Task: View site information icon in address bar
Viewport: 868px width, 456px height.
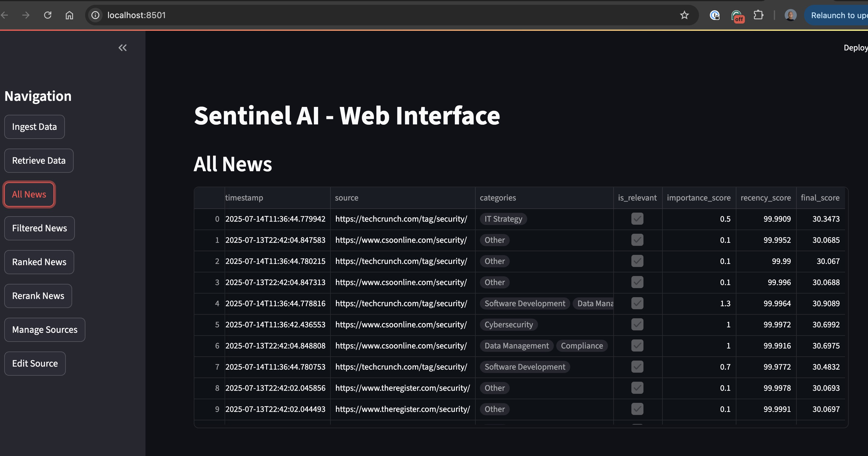Action: tap(95, 15)
